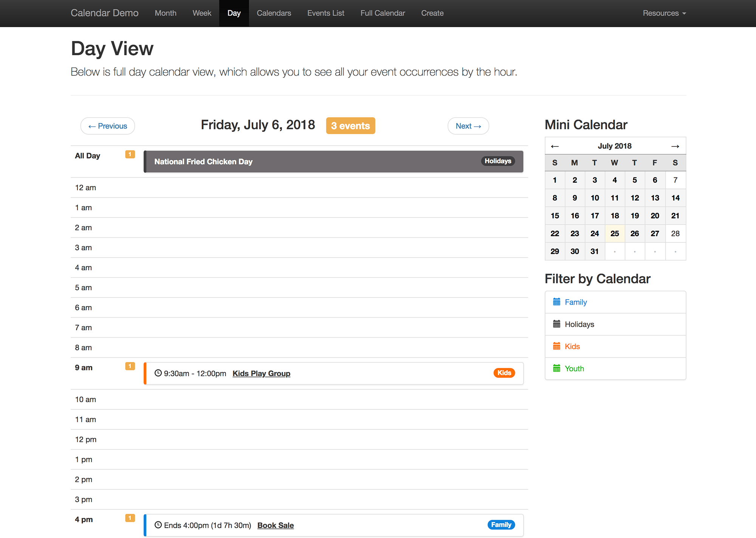Click the Kids calendar icon in filter list
This screenshot has width=756, height=538.
pos(556,346)
